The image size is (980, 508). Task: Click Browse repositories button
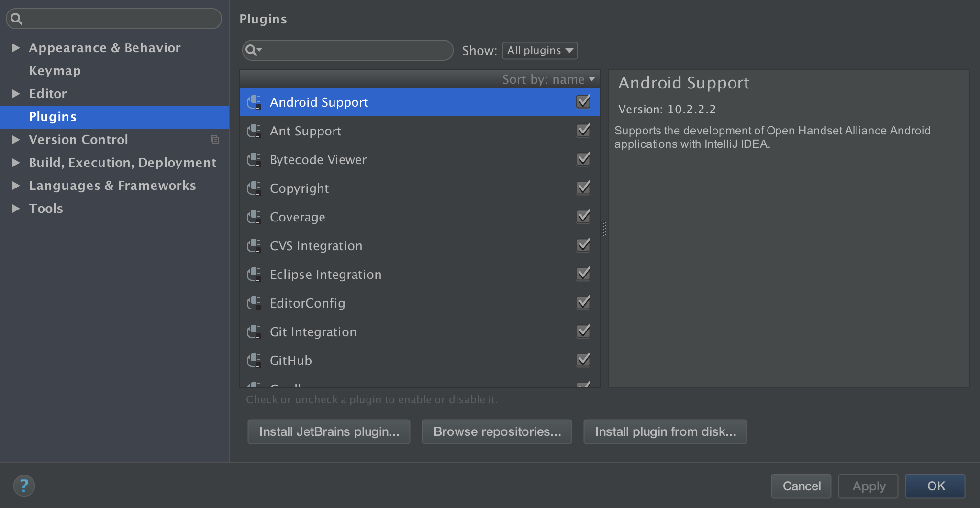click(497, 431)
